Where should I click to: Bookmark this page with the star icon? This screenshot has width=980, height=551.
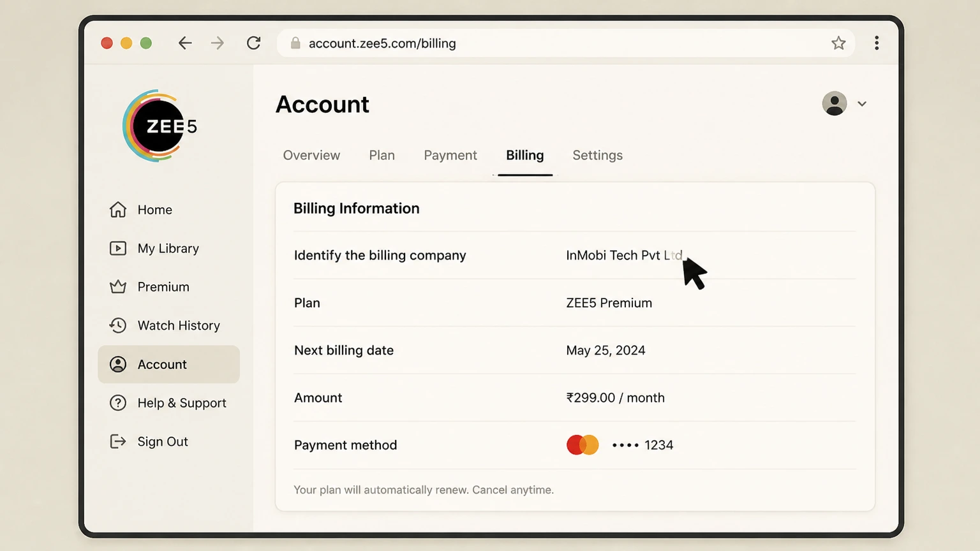838,43
